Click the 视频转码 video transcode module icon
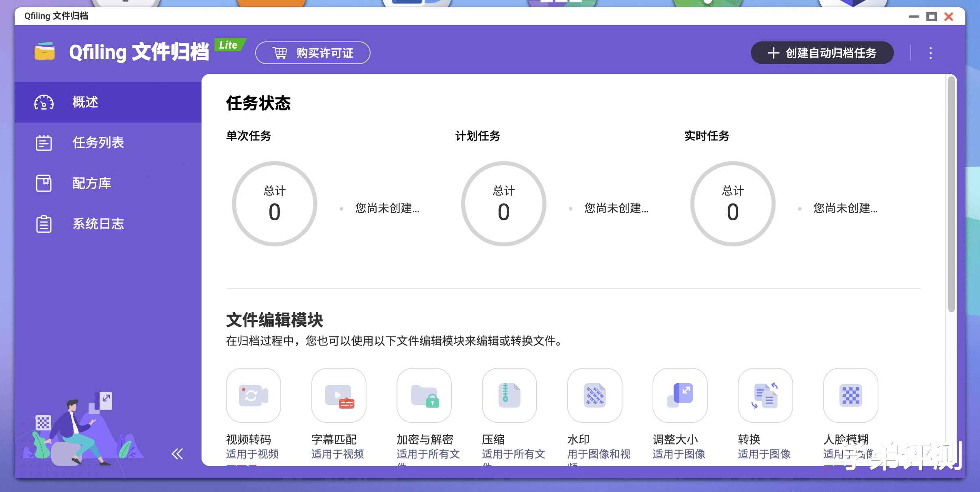Viewport: 980px width, 492px height. (x=253, y=395)
